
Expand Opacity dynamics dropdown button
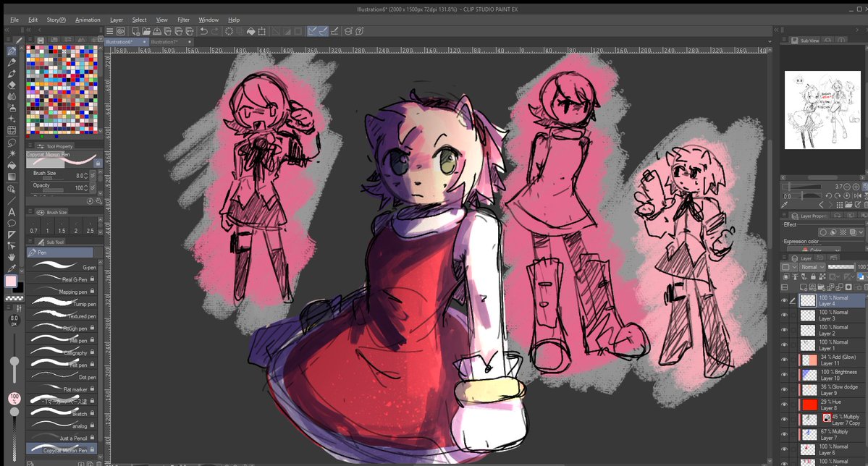pyautogui.click(x=93, y=187)
